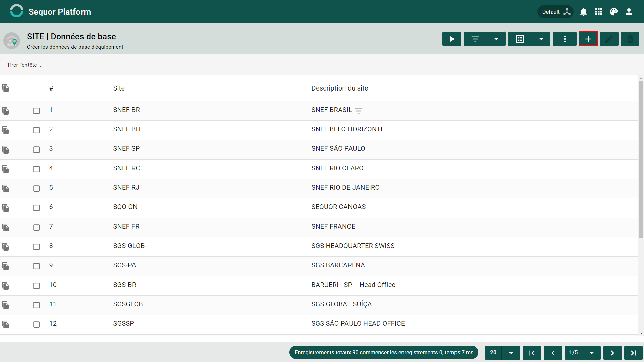Check the box for SNEF BR row
The image size is (644, 362).
(36, 111)
